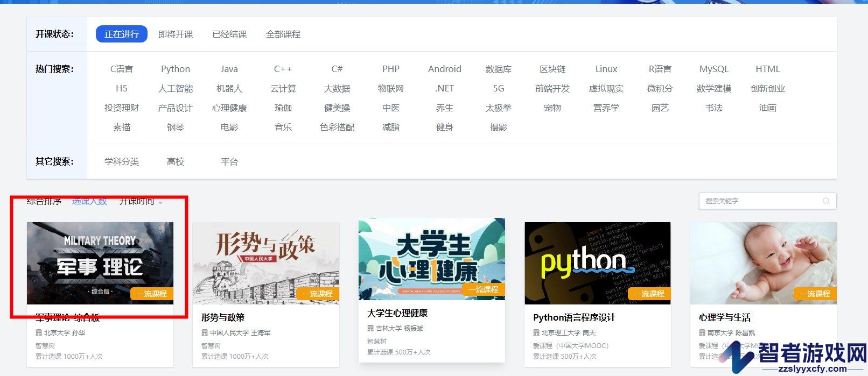Open the python course thumbnail
The height and width of the screenshot is (376, 868).
pos(598,263)
